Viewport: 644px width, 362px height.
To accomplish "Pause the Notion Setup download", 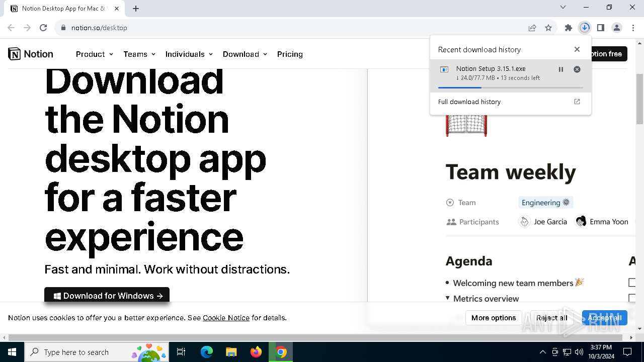I will point(561,69).
